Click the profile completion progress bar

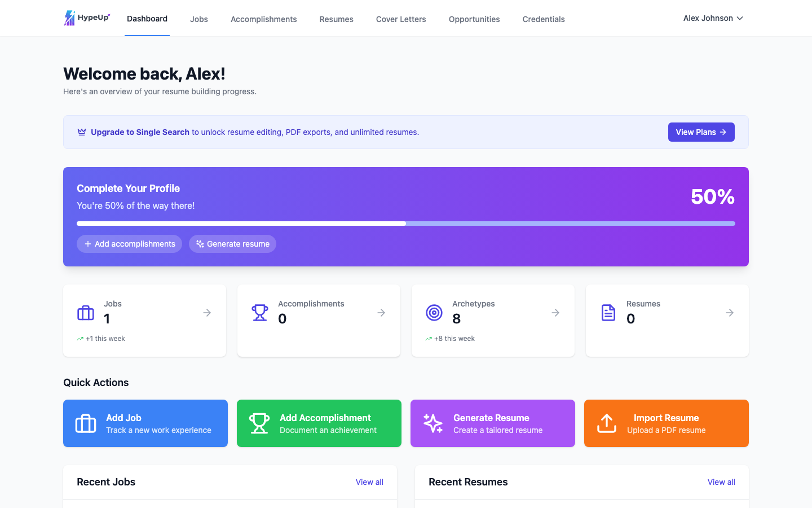click(x=406, y=224)
